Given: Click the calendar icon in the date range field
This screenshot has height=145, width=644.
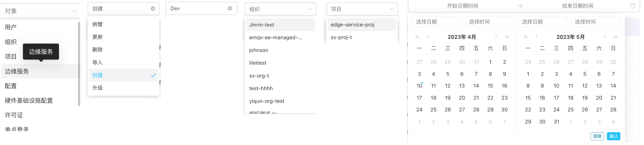Looking at the screenshot, I should 633,6.
